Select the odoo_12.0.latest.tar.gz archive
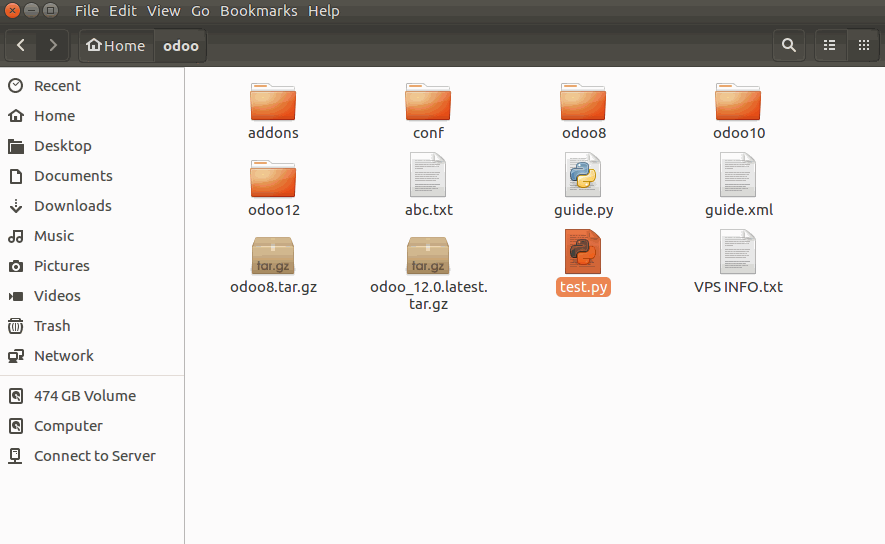This screenshot has width=885, height=544. [x=428, y=255]
